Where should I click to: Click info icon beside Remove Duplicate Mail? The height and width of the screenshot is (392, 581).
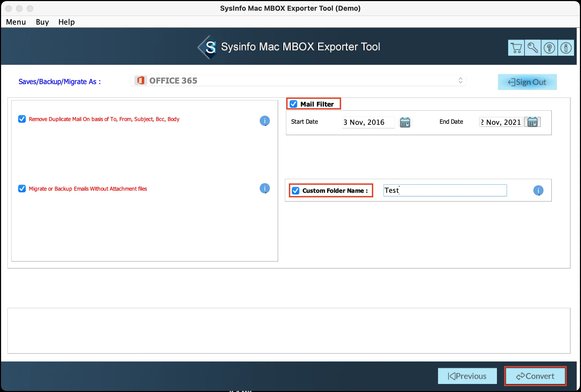pos(265,121)
